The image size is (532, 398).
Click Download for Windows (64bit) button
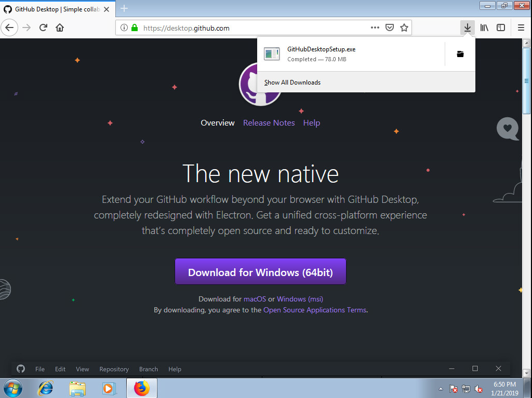tap(261, 271)
